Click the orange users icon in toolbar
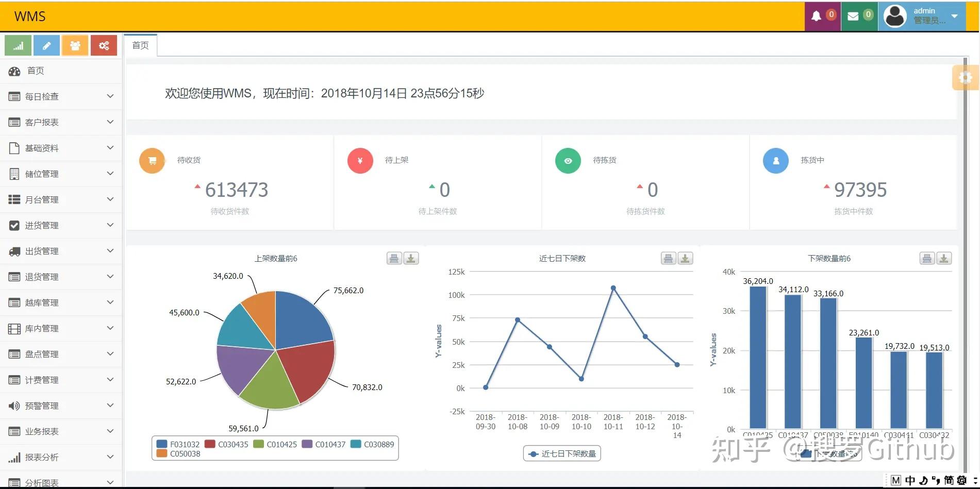980x489 pixels. click(75, 45)
